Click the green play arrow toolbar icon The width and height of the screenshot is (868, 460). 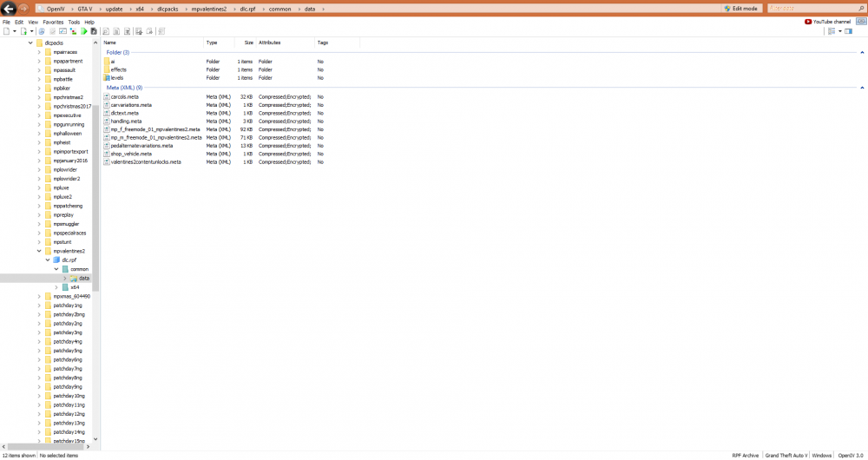click(x=83, y=31)
